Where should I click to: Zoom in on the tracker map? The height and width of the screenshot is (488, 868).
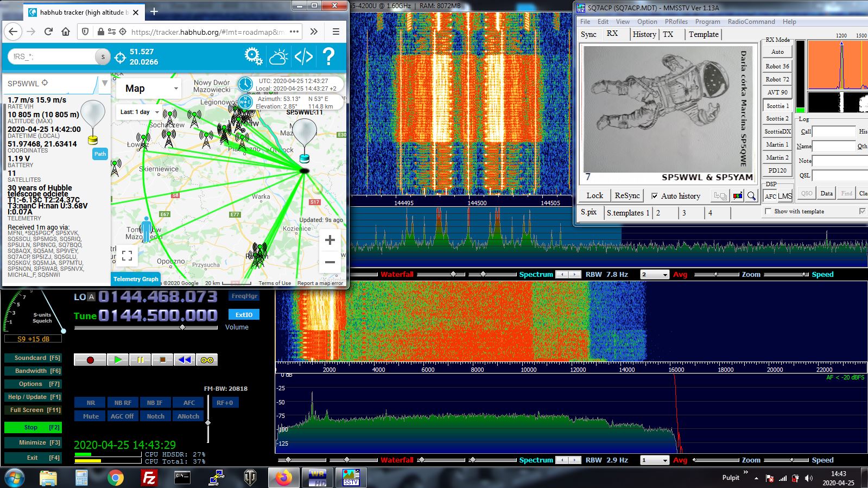pos(330,240)
